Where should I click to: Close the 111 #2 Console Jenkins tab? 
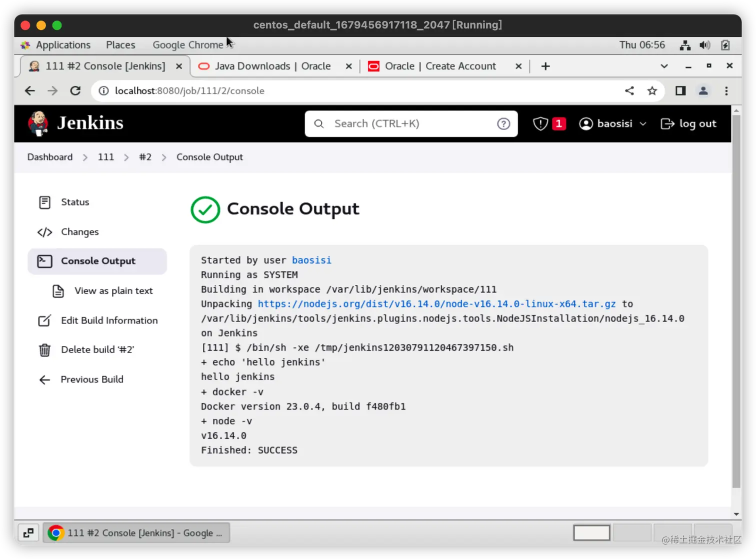pyautogui.click(x=179, y=66)
